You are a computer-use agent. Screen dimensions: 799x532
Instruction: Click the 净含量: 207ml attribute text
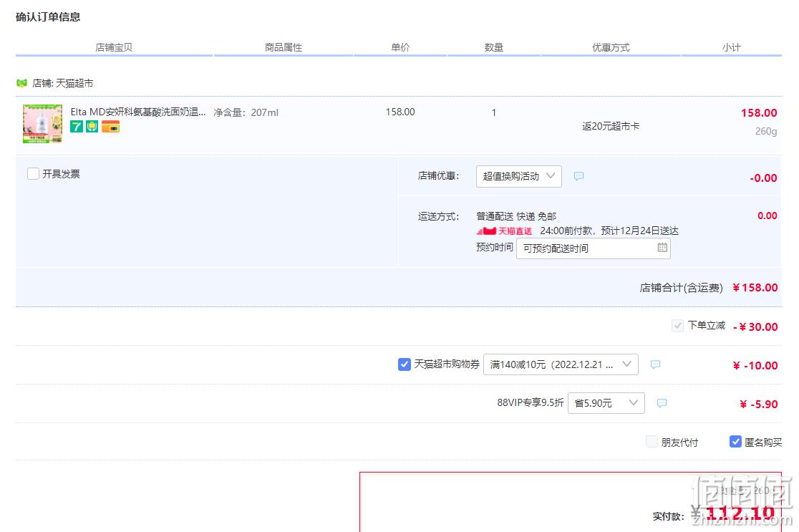point(246,112)
